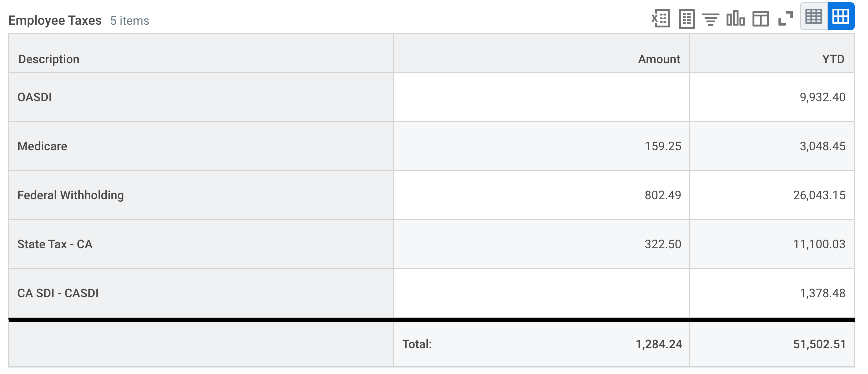
Task: Click the State Tax - CA row
Action: click(55, 244)
